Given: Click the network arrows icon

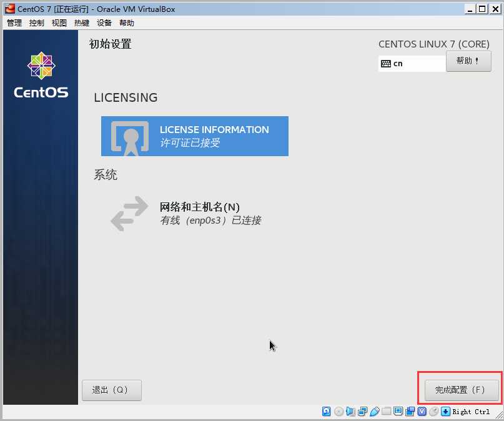Looking at the screenshot, I should pyautogui.click(x=129, y=214).
